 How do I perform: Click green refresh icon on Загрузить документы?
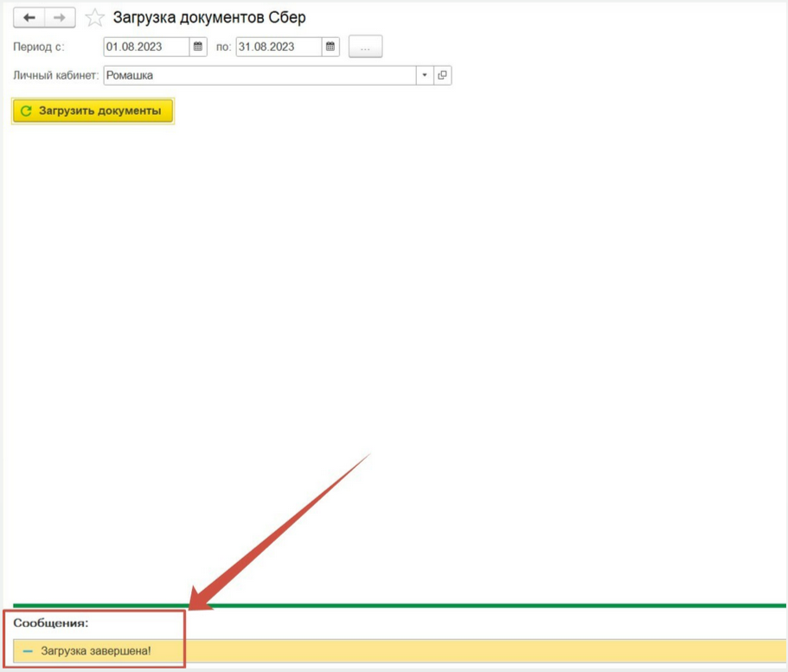[26, 111]
